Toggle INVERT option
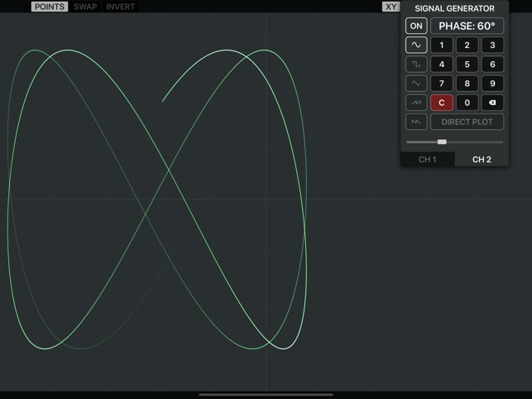Viewport: 532px width, 399px height. [x=120, y=7]
